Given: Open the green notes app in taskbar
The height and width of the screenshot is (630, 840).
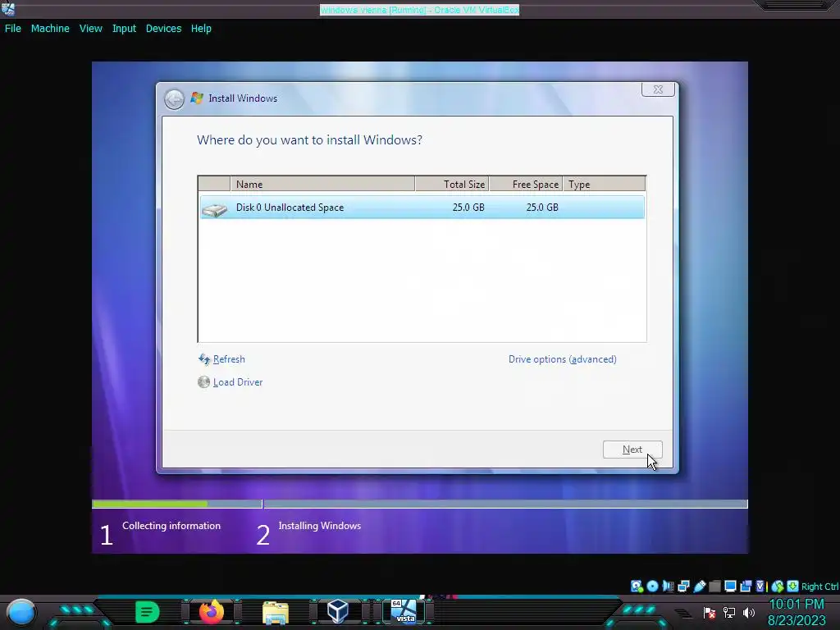Looking at the screenshot, I should [148, 612].
